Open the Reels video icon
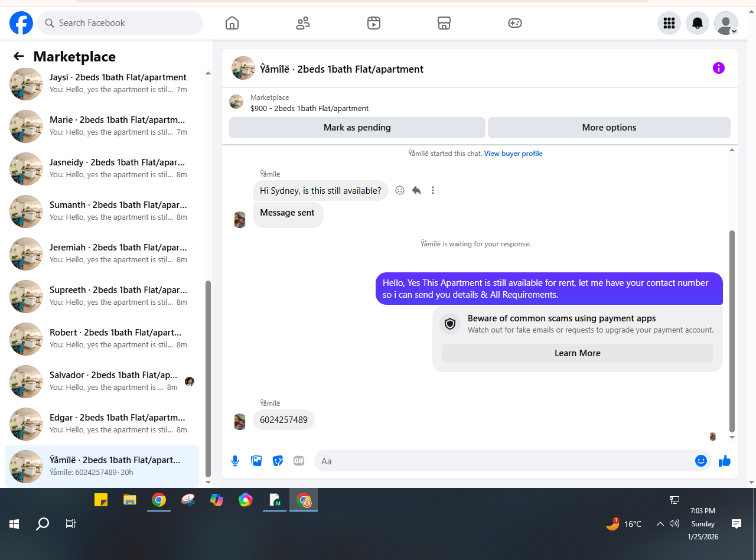The image size is (756, 560). [x=373, y=23]
